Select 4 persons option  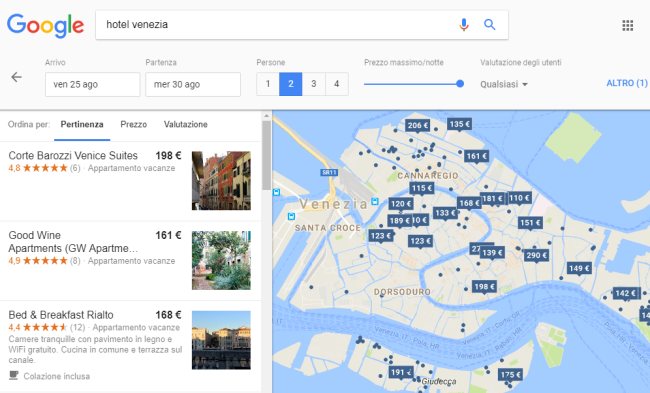coord(337,84)
